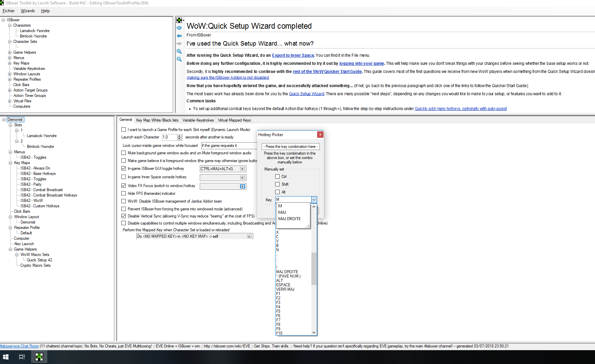Collapse the Slots node under Demonist
The height and width of the screenshot is (364, 595).
[10, 125]
